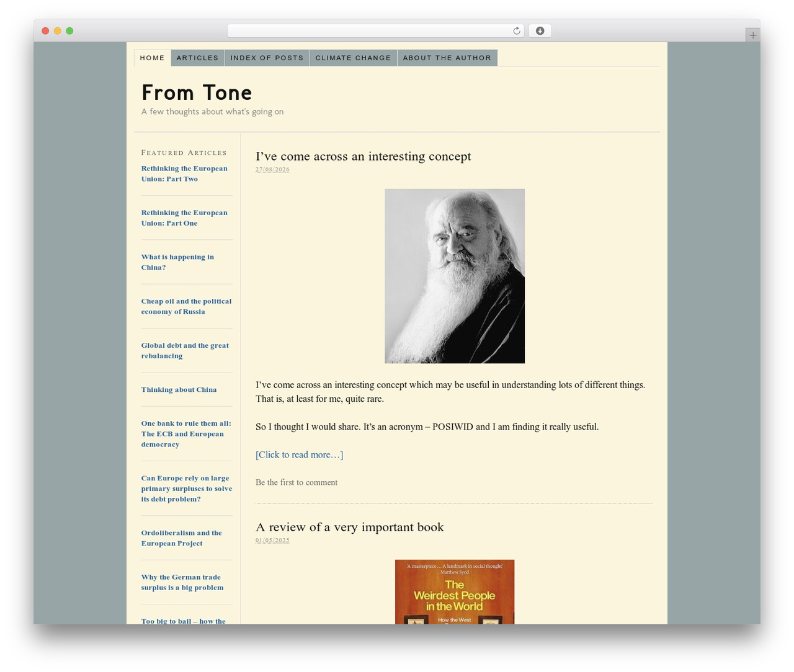Image resolution: width=794 pixels, height=672 pixels.
Task: Add a new tab with the plus button
Action: coord(752,35)
